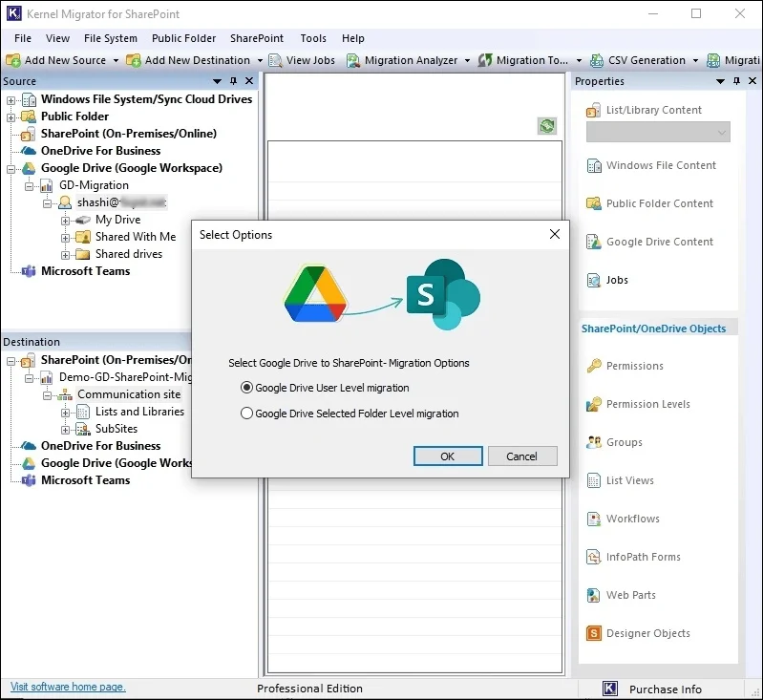763x700 pixels.
Task: Click the Kernel logo beside Purchase Info
Action: (610, 689)
